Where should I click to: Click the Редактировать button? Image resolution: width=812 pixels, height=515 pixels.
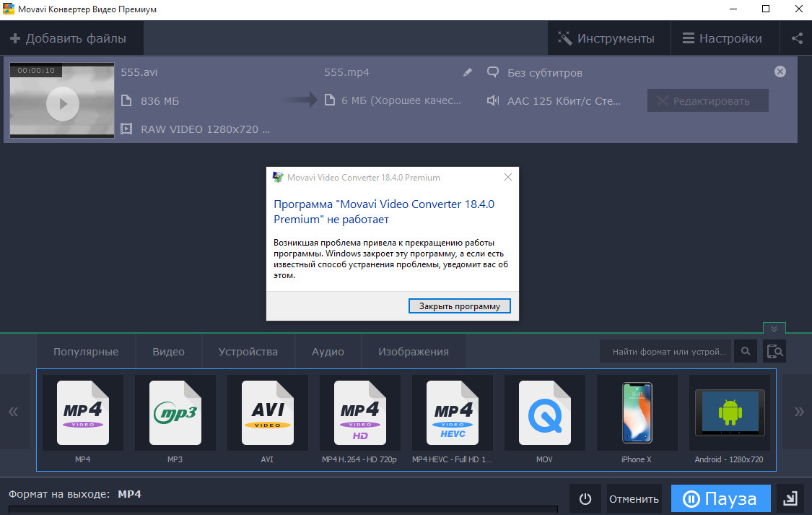[707, 101]
